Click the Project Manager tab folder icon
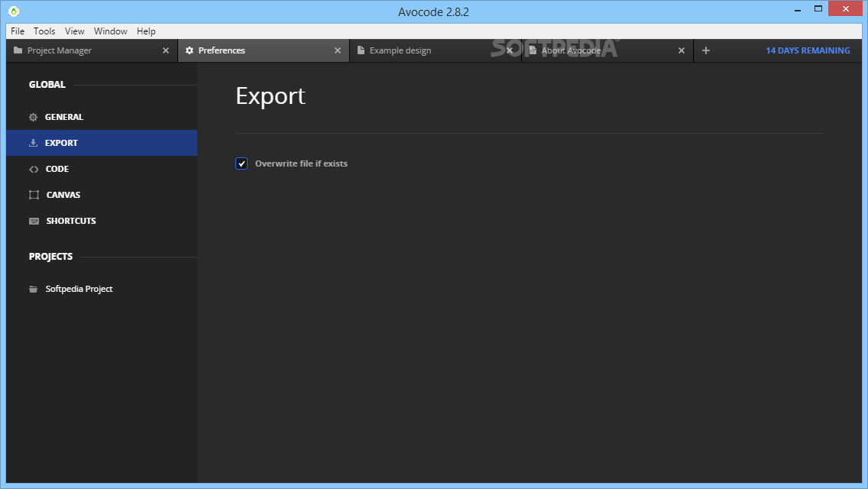 pyautogui.click(x=18, y=50)
